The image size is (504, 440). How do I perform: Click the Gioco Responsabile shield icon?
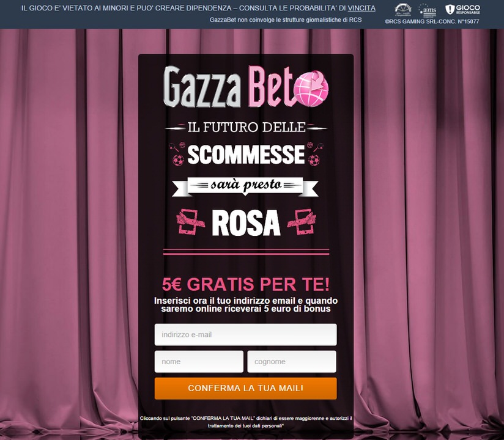pos(450,9)
